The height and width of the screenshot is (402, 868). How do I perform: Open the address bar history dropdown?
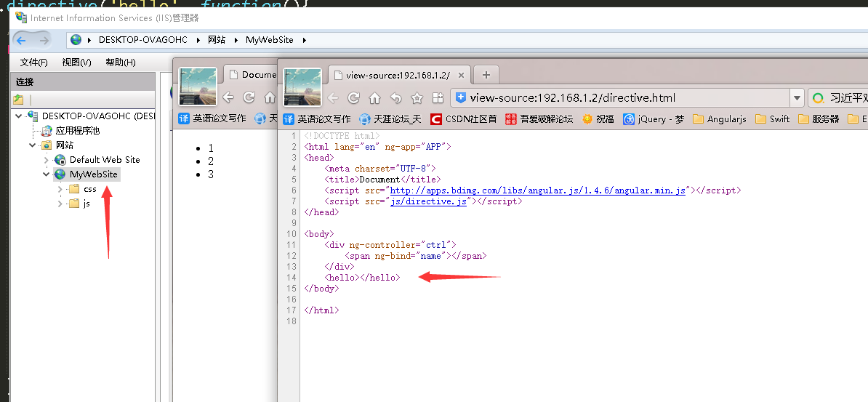coord(797,98)
